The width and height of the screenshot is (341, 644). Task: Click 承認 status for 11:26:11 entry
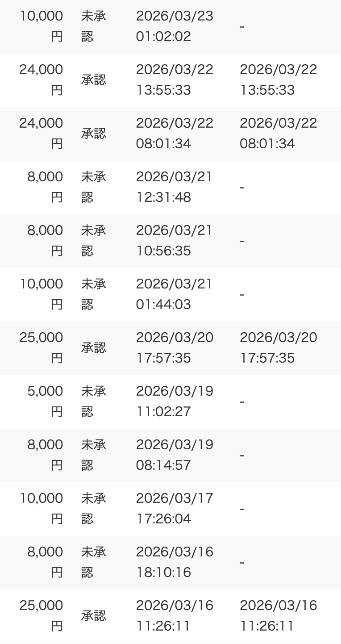pyautogui.click(x=94, y=616)
